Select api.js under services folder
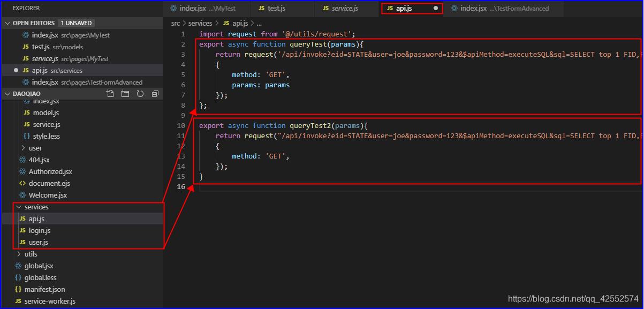The image size is (644, 309). (81, 219)
